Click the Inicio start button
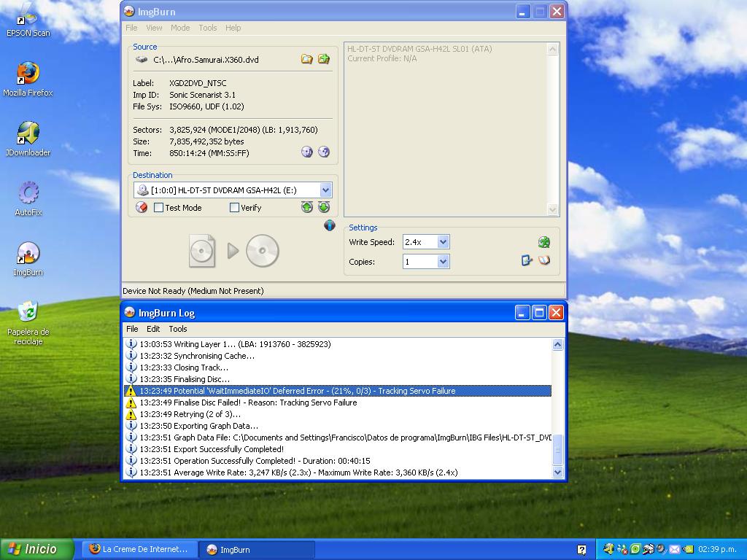Screen dimensions: 747x560 coord(36,549)
